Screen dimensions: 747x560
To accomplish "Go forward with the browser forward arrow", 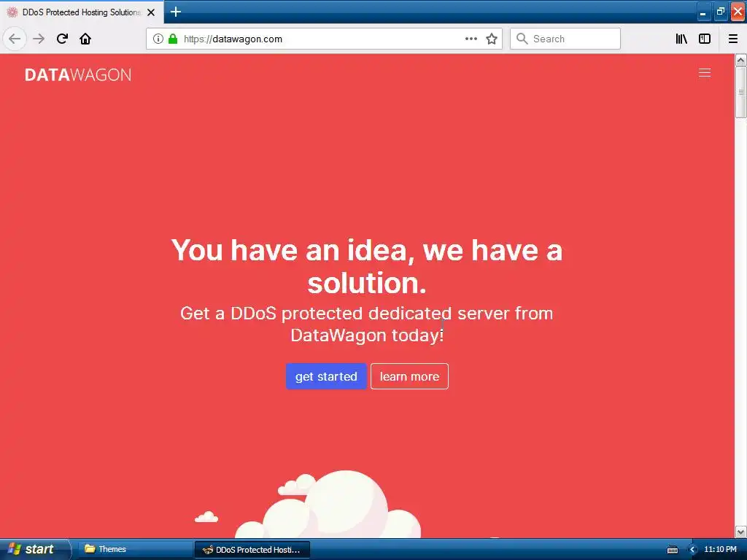I will click(39, 39).
